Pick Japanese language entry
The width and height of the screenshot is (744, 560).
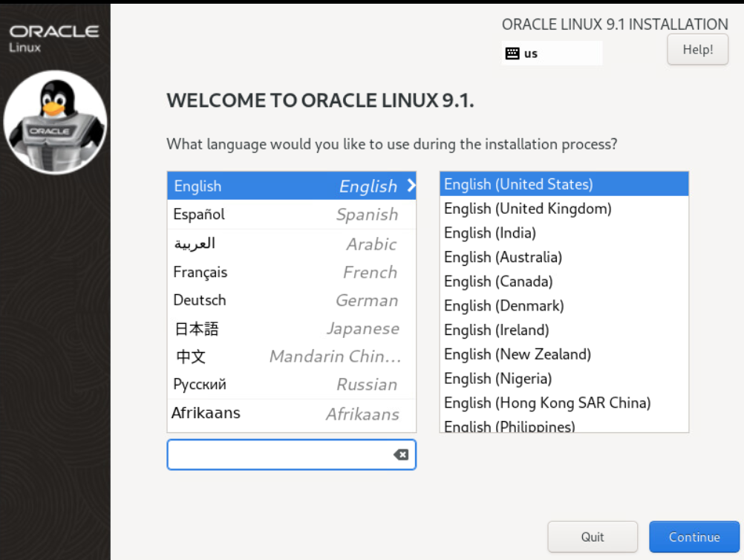click(x=291, y=329)
